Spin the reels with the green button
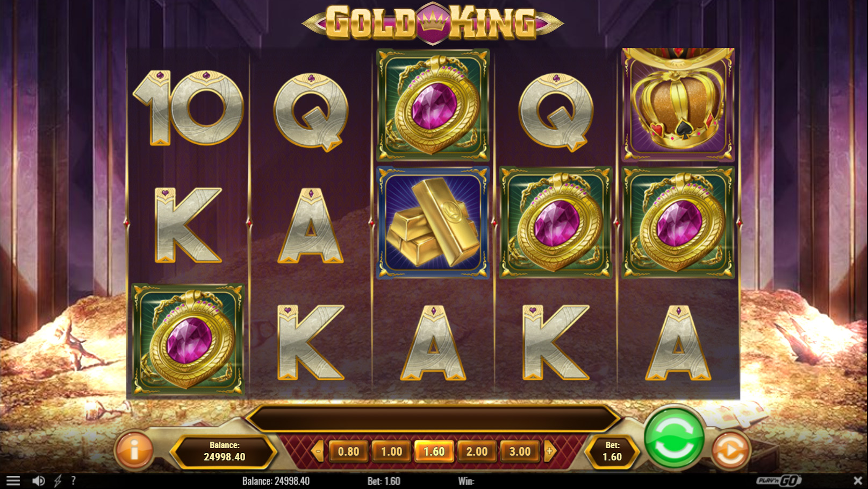The height and width of the screenshot is (489, 868). 674,437
